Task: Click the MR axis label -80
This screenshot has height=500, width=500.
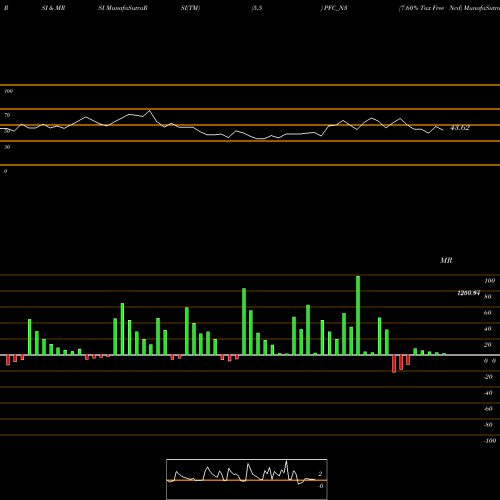Action: (x=488, y=425)
